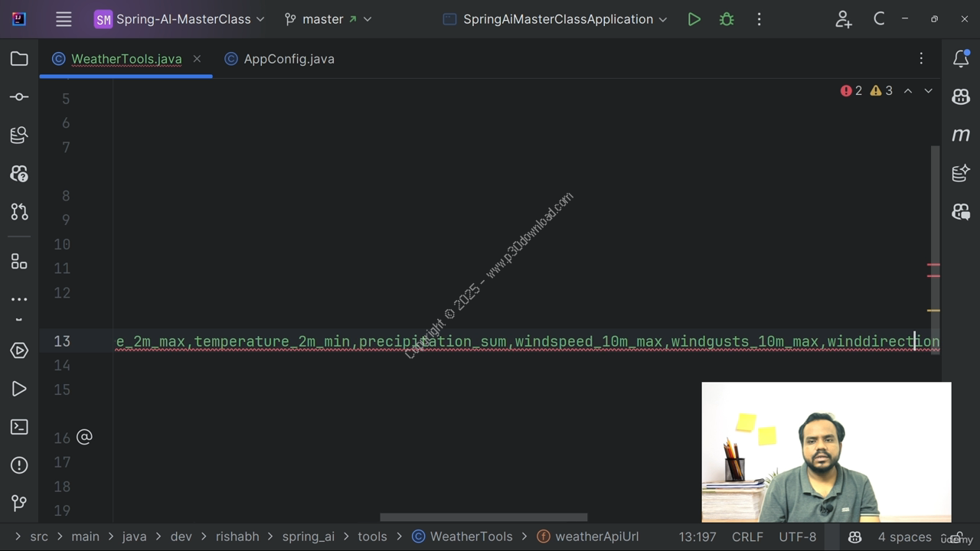This screenshot has width=980, height=551.
Task: Click the Run application play button
Action: [x=694, y=19]
